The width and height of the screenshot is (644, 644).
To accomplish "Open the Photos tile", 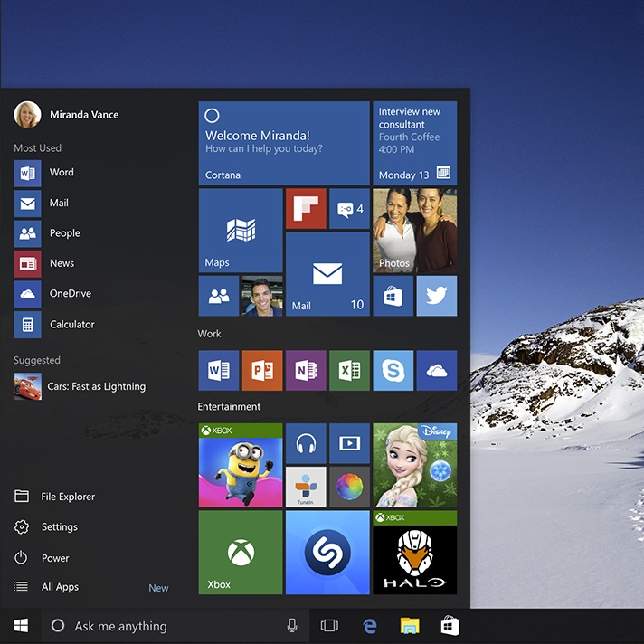I will click(415, 231).
